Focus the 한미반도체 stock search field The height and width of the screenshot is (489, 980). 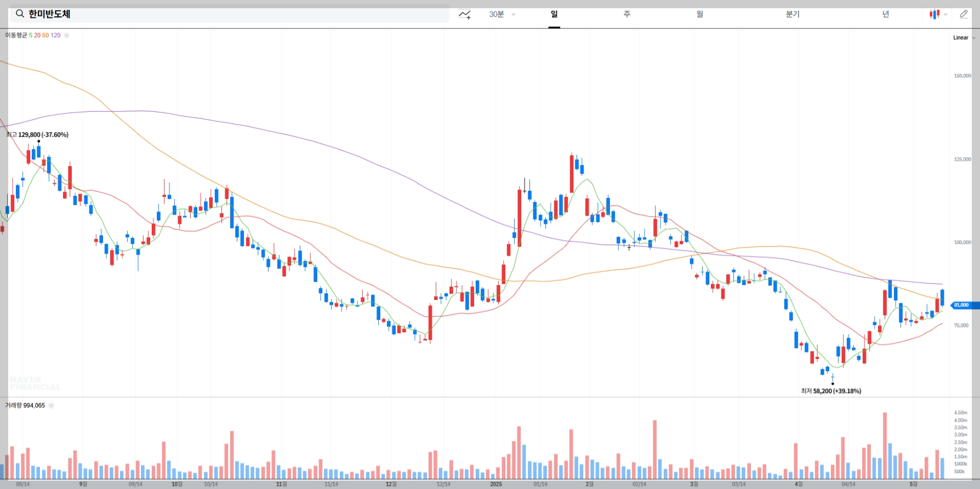[x=230, y=14]
